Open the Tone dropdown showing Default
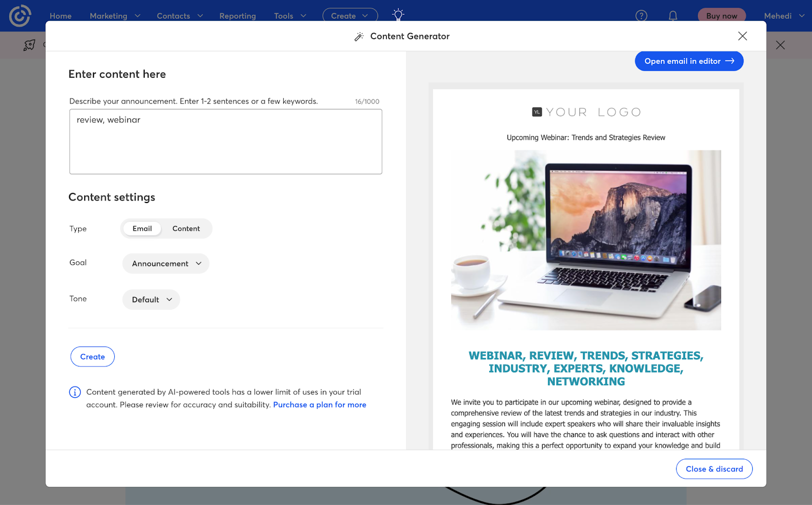Screen dimensions: 812x505 click(x=151, y=299)
